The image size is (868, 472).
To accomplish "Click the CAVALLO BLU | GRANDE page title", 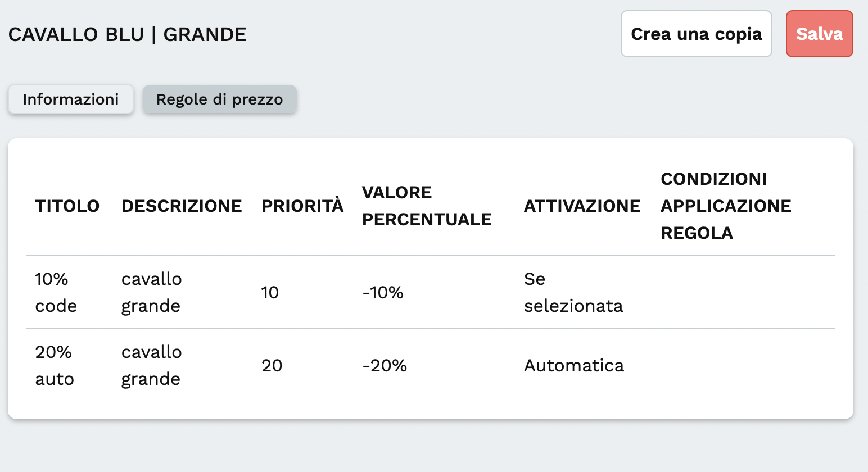I will 128,34.
